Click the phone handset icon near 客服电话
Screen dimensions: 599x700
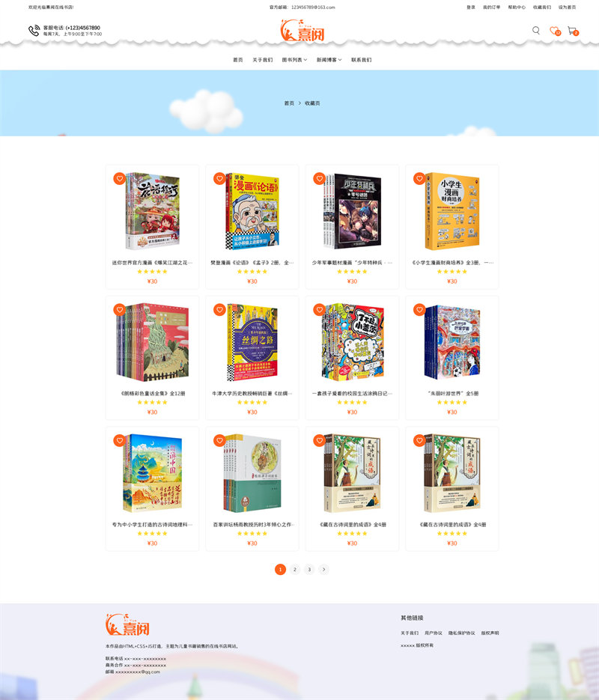point(34,31)
